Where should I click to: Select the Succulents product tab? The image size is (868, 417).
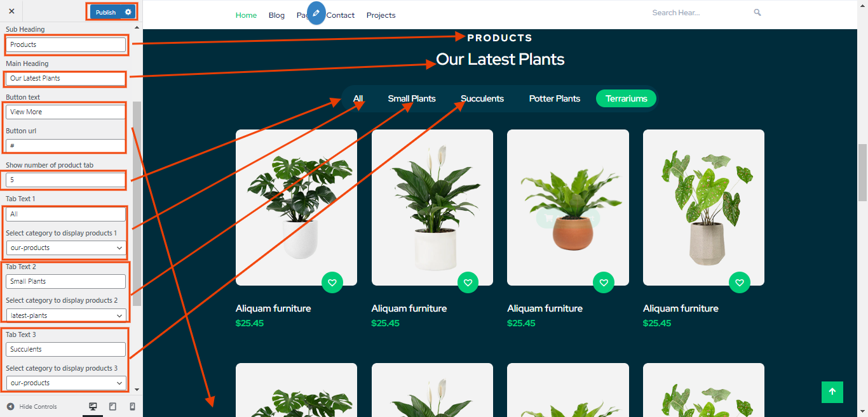coord(482,98)
